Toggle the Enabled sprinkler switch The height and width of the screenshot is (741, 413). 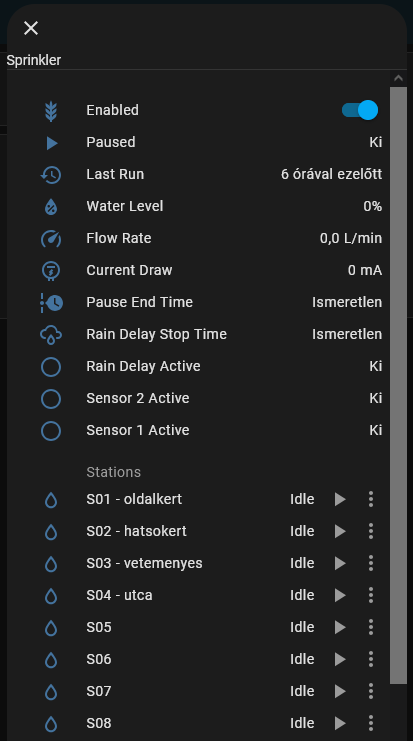pos(360,110)
